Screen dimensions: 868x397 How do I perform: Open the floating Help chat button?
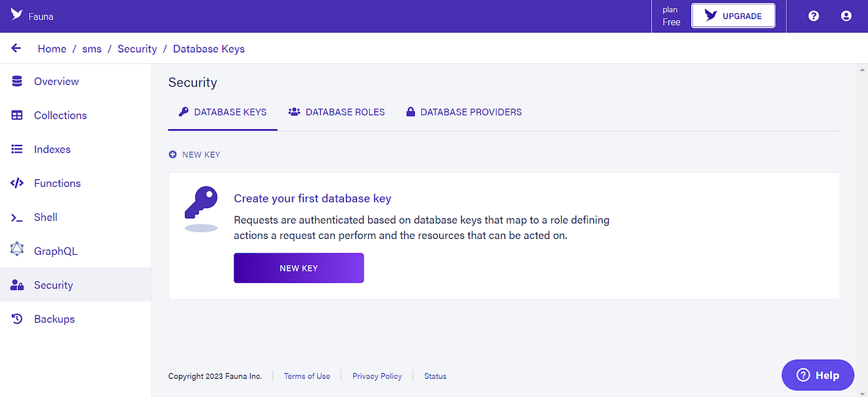pyautogui.click(x=818, y=375)
